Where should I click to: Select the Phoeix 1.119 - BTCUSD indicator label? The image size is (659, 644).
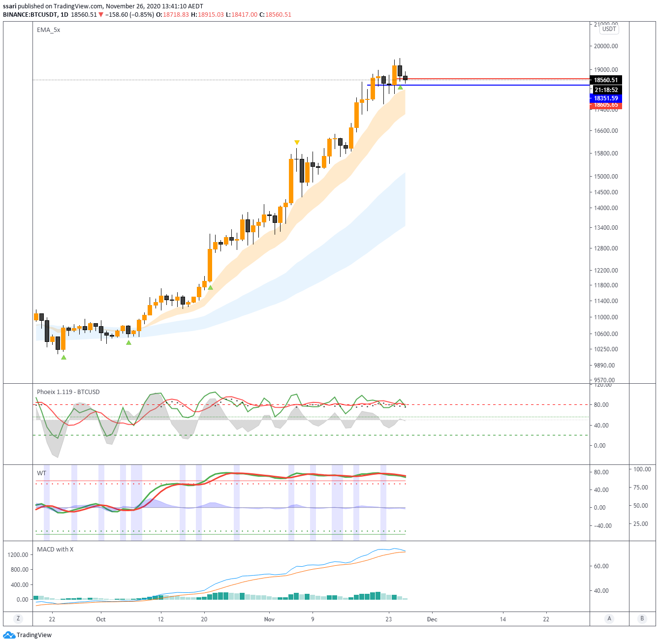(68, 392)
